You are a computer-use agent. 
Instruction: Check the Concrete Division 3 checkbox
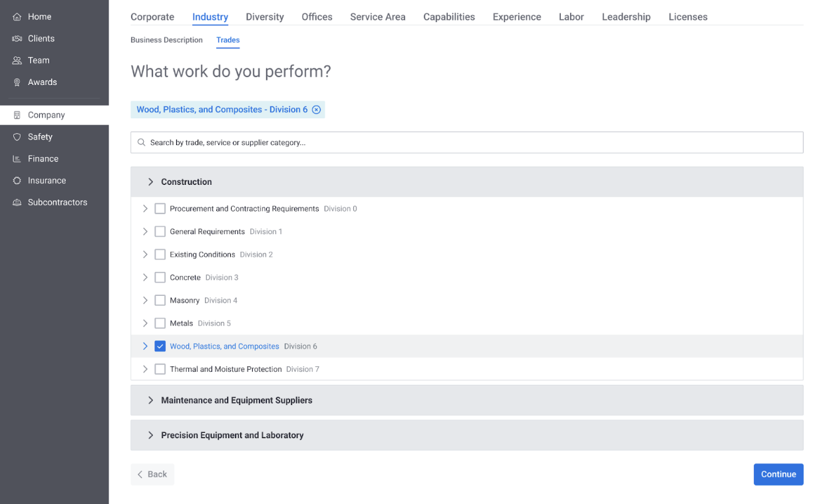160,277
